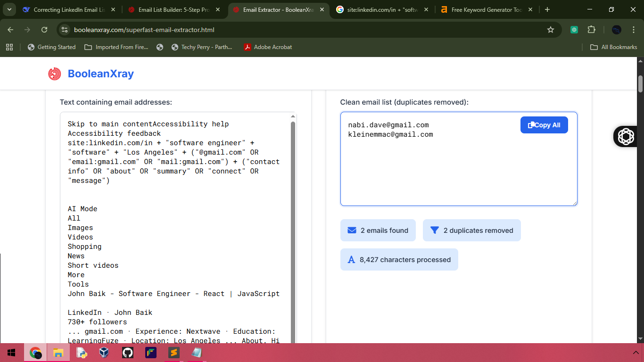
Task: Expand the tab search dropdown arrow
Action: pos(9,9)
